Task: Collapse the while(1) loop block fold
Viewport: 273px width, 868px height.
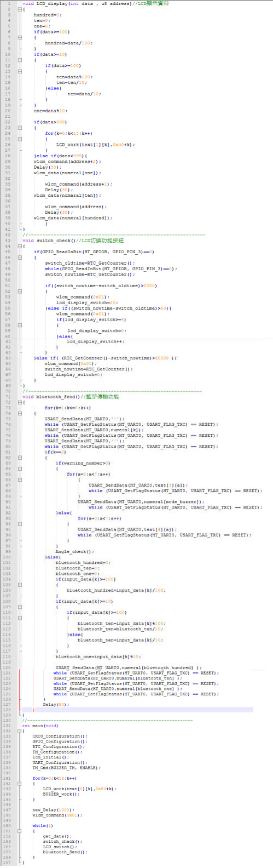Action: click(20, 831)
